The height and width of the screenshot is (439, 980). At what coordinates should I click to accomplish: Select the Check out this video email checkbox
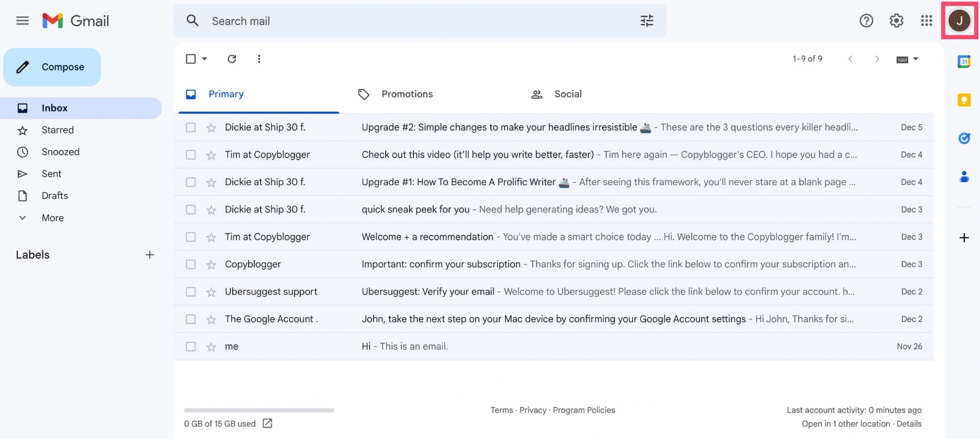(191, 155)
